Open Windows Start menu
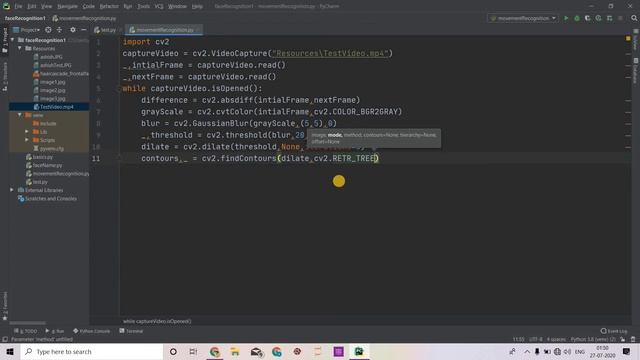 pyautogui.click(x=10, y=351)
